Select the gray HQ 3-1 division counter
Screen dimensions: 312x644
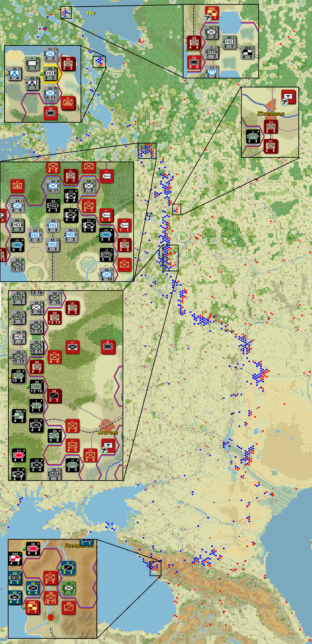(229, 42)
